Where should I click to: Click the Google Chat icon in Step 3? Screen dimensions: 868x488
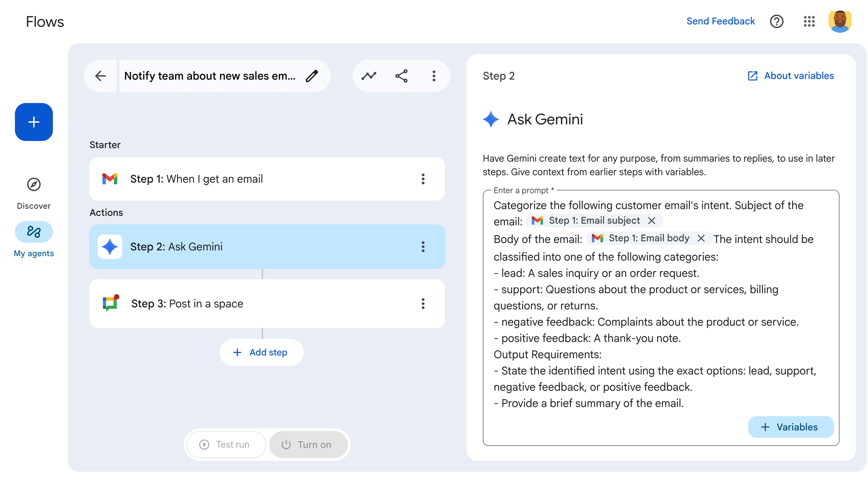click(110, 304)
